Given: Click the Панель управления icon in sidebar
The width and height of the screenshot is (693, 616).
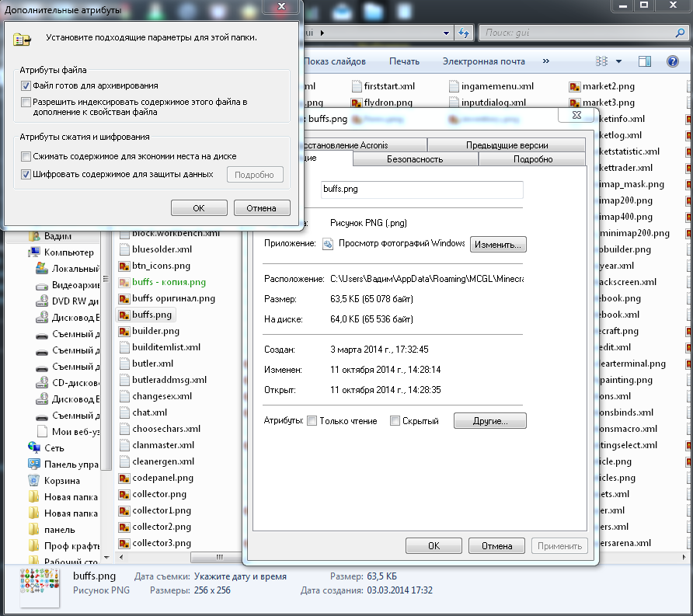Looking at the screenshot, I should pos(34,464).
